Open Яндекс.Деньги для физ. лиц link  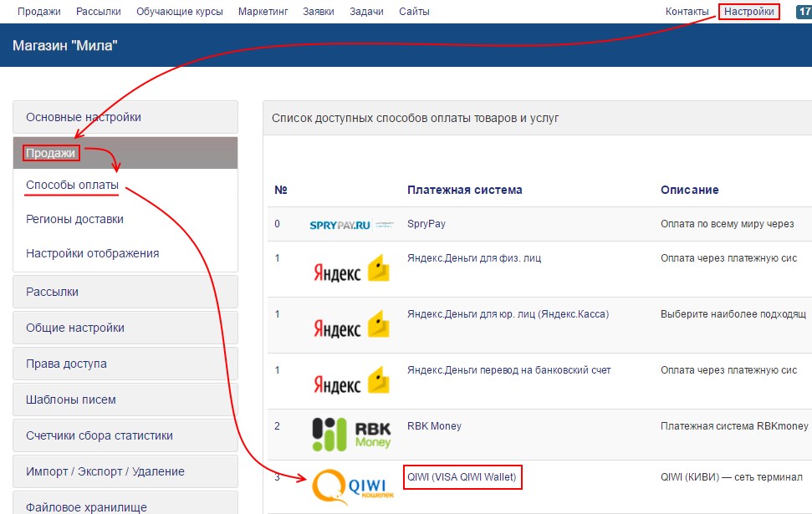pyautogui.click(x=473, y=258)
